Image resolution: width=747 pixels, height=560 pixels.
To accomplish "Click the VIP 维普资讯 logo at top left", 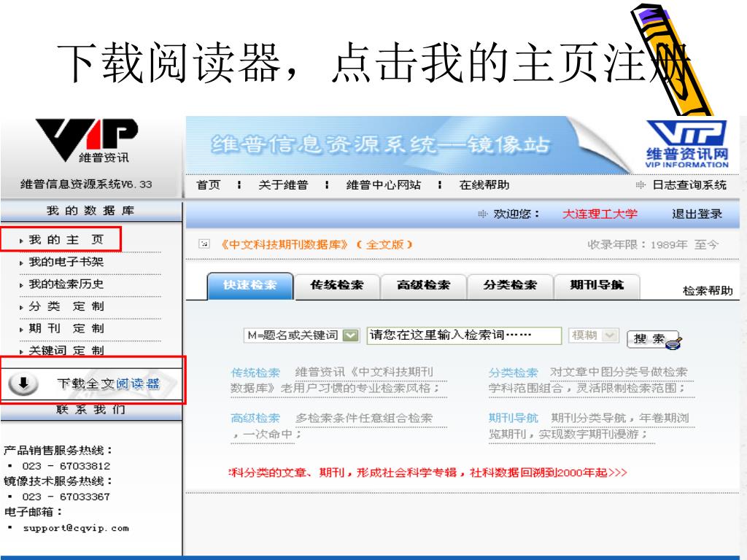I will click(87, 141).
